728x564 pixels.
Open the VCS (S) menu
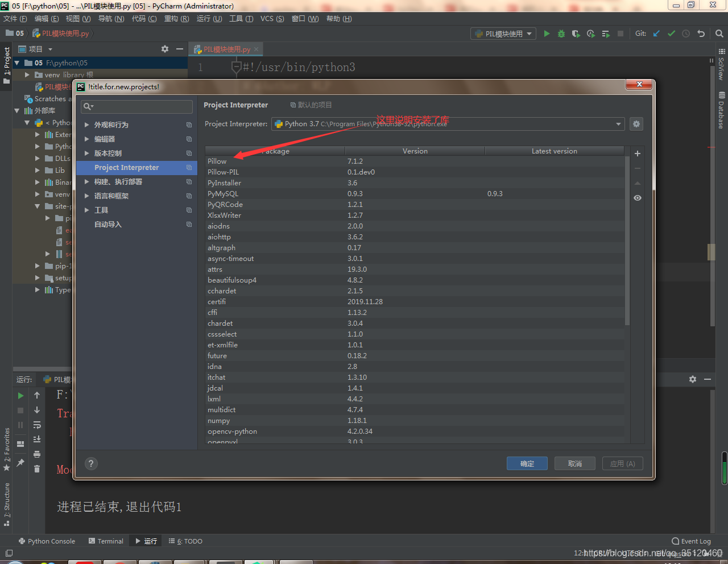tap(272, 19)
